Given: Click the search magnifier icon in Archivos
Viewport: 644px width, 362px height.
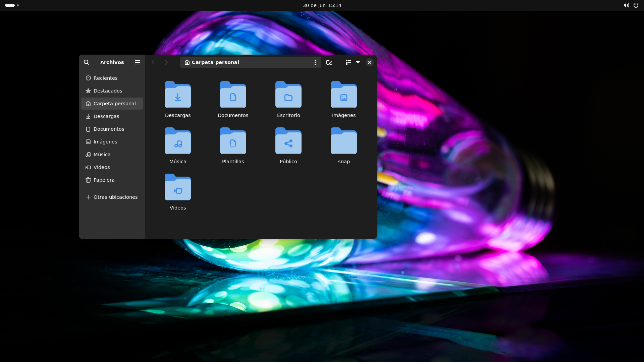Looking at the screenshot, I should pyautogui.click(x=86, y=62).
